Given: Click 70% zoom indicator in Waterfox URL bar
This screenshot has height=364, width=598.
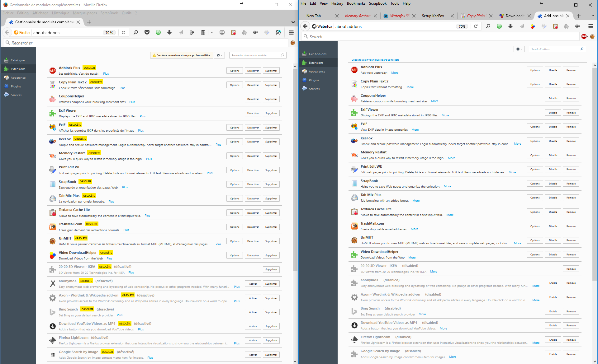Looking at the screenshot, I should tap(462, 26).
